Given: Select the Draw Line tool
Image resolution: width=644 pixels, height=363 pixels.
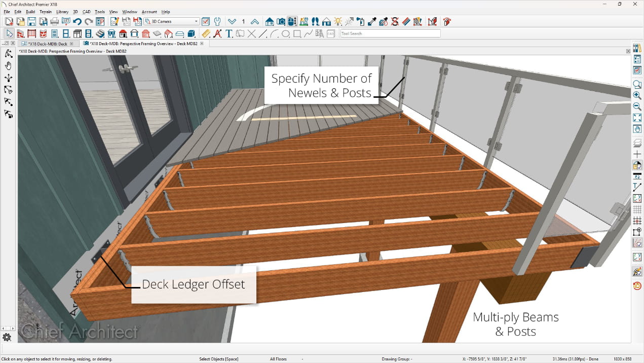Looking at the screenshot, I should point(263,33).
